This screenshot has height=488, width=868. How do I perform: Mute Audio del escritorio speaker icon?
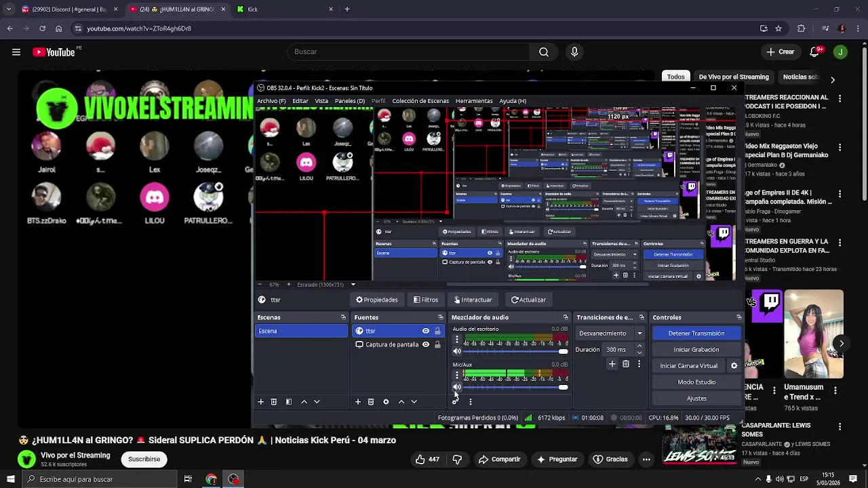coord(457,352)
